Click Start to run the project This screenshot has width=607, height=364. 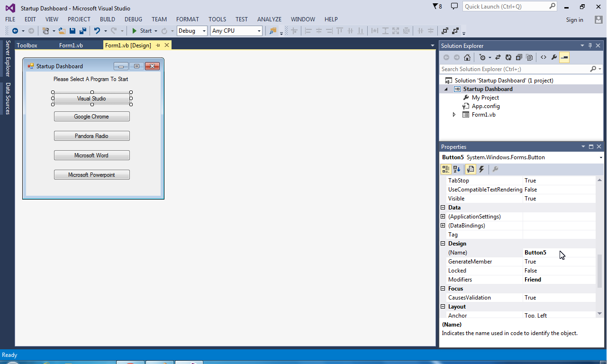coord(142,31)
